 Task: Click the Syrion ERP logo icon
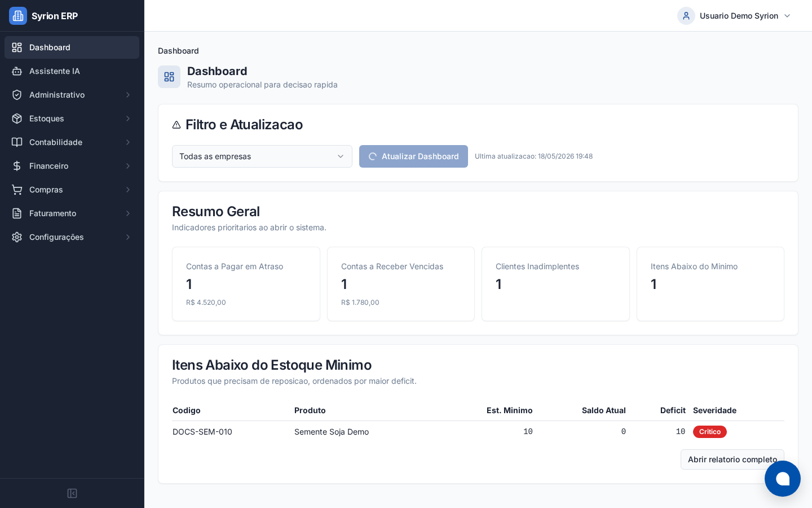(18, 16)
